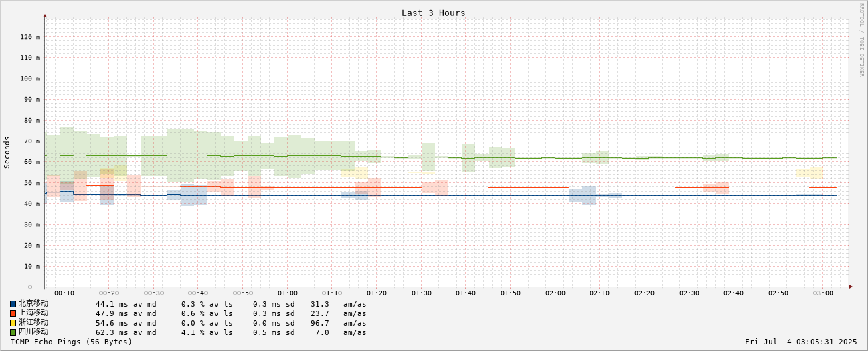Click the '62.3 ms av md' value
868x351 pixels.
(126, 332)
